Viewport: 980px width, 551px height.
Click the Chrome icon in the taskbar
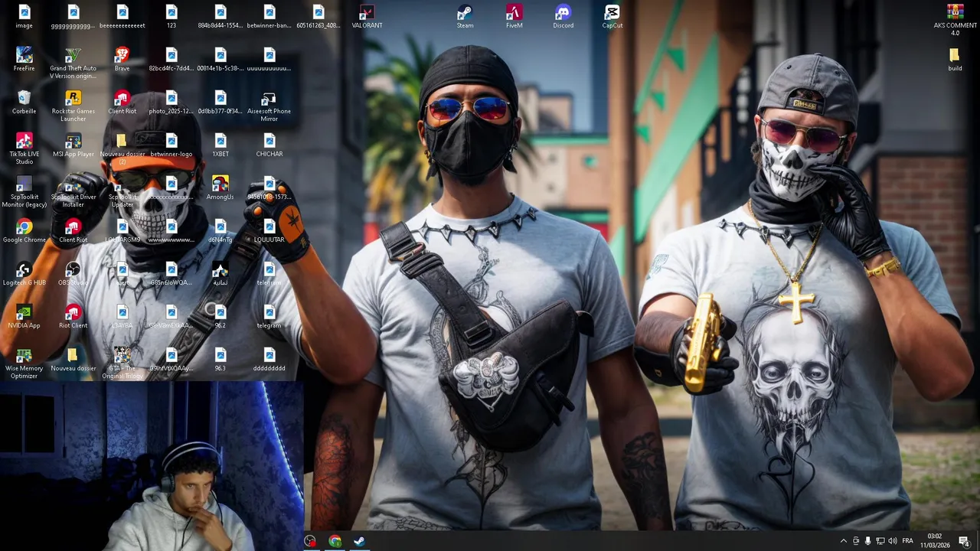point(335,541)
